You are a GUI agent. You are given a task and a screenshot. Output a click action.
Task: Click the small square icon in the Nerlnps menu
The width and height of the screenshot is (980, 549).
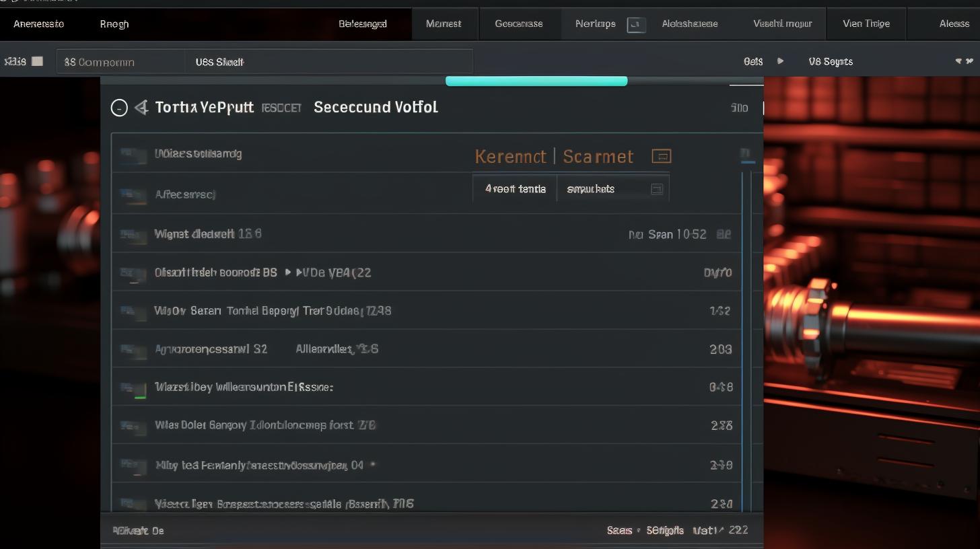coord(635,24)
